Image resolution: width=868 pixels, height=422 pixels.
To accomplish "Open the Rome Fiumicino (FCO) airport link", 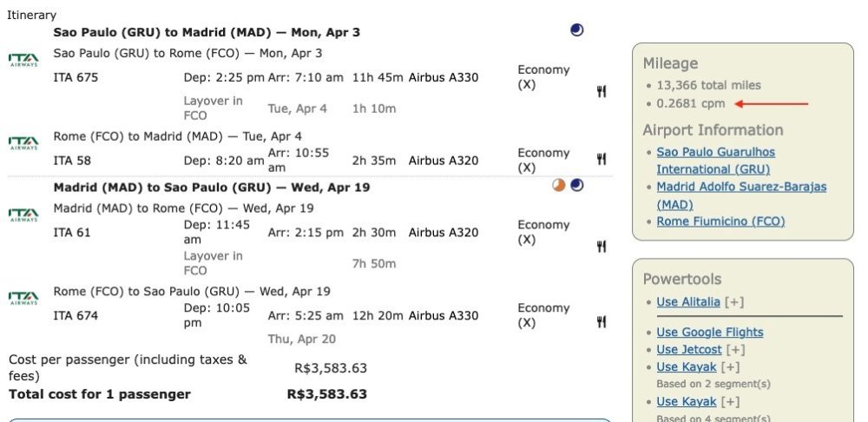I will click(720, 221).
